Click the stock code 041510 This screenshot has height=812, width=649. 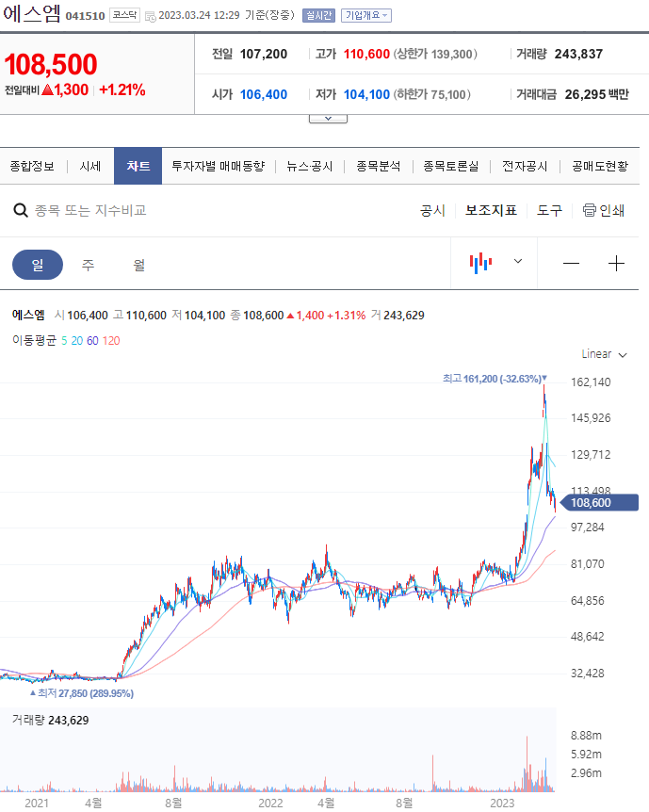[85, 16]
